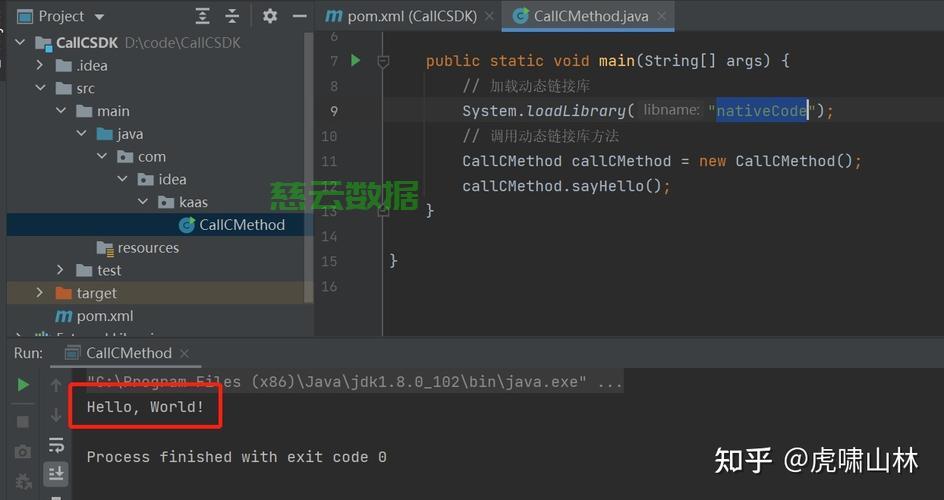Collapse the com package

102,156
